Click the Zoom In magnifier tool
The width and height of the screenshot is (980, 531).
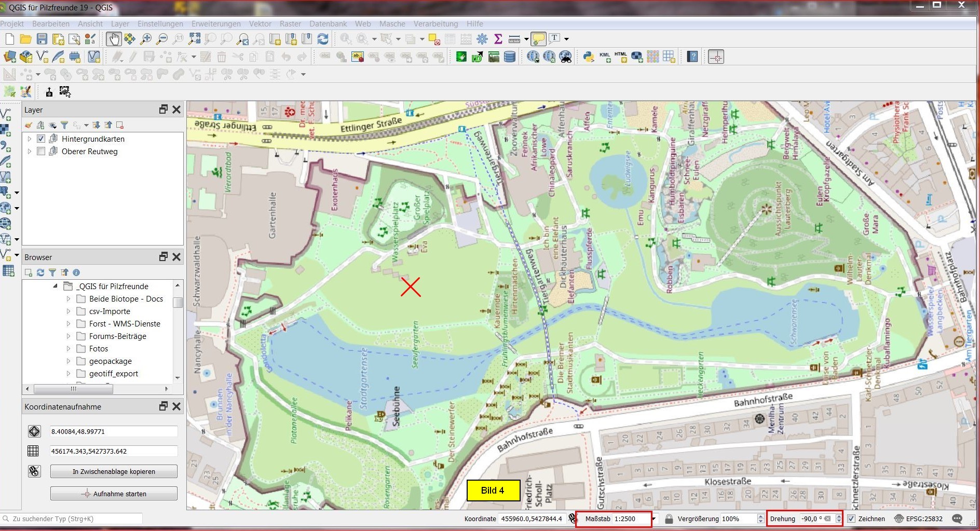[146, 39]
